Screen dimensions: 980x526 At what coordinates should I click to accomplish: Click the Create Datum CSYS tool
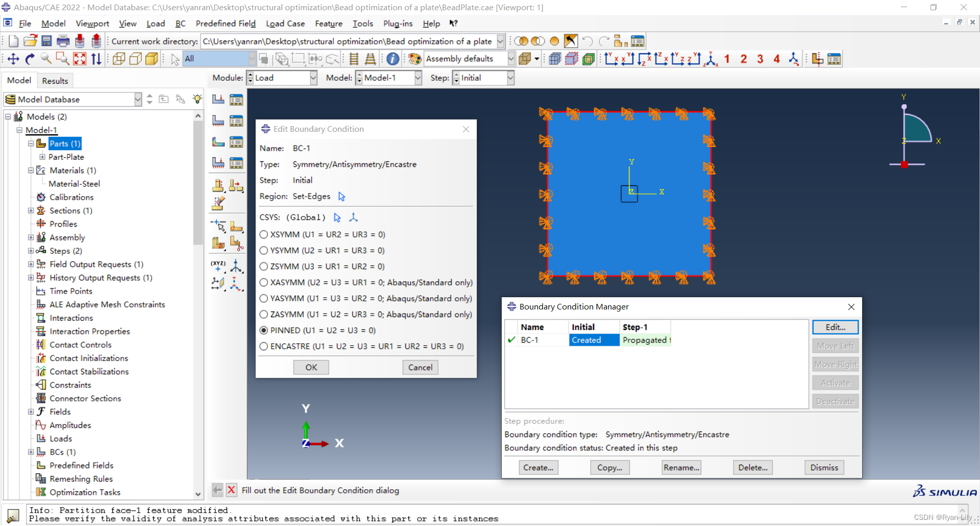pos(236,266)
